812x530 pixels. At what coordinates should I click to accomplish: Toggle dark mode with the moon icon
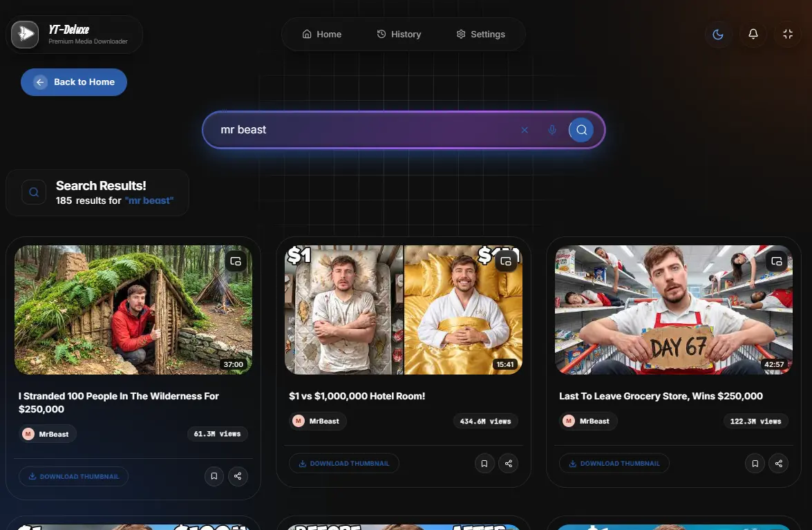tap(718, 34)
